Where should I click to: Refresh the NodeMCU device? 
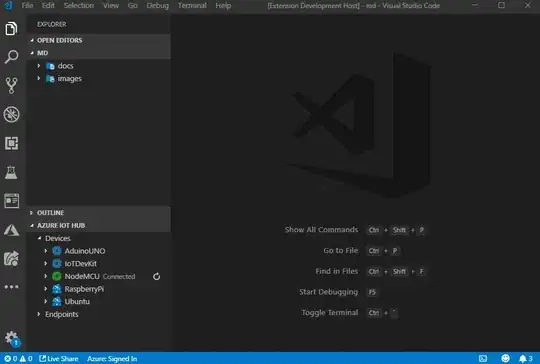coord(156,277)
